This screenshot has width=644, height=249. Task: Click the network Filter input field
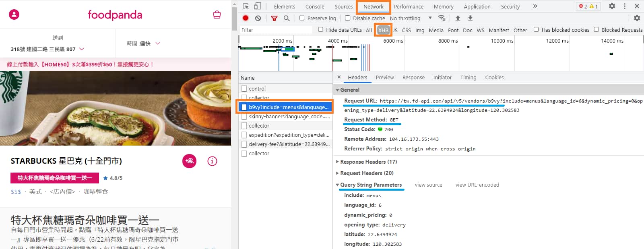click(276, 30)
